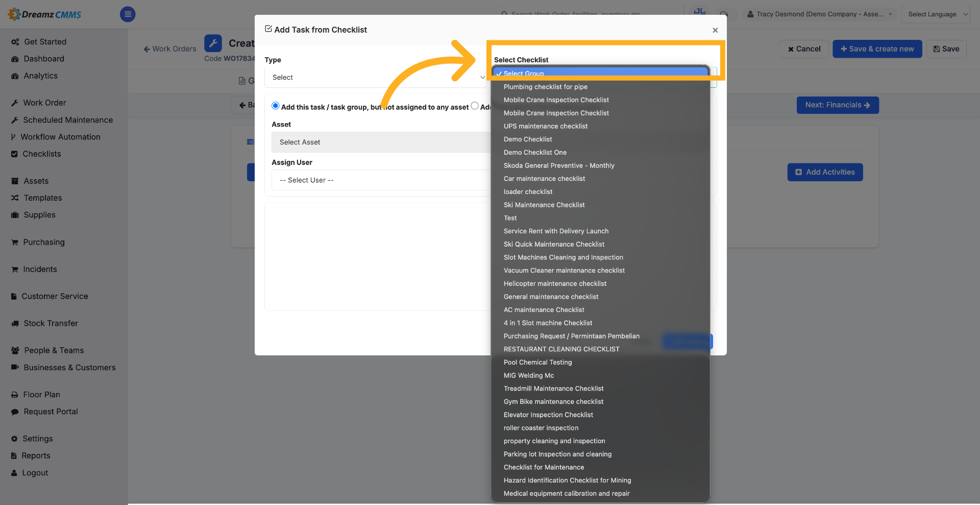Click the Supplies box icon
This screenshot has height=505, width=980.
15,215
